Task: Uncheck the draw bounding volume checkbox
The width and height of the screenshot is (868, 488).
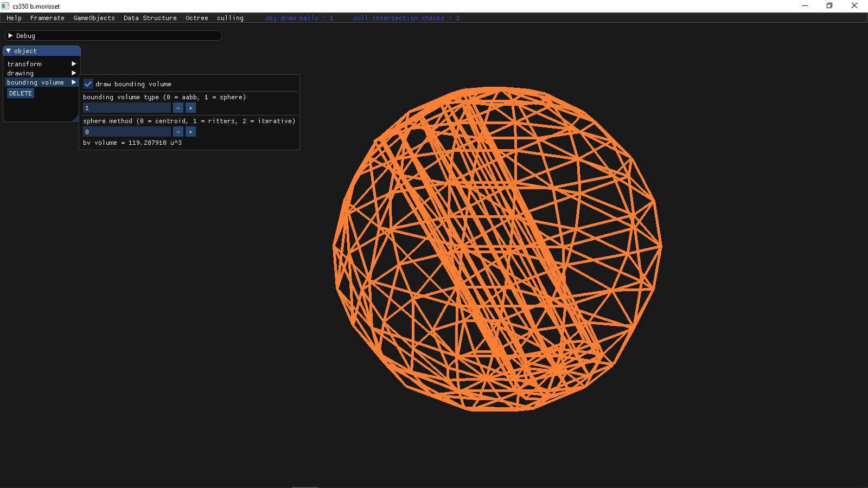Action: 88,84
